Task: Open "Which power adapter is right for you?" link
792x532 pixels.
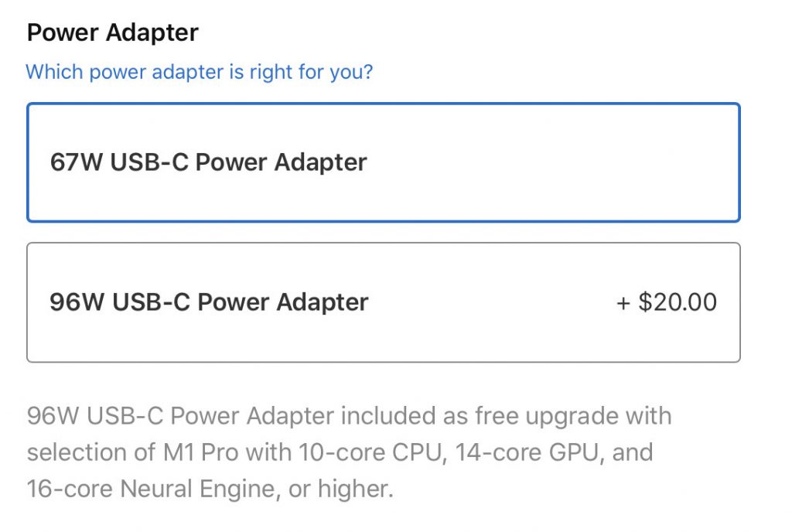Action: [199, 71]
